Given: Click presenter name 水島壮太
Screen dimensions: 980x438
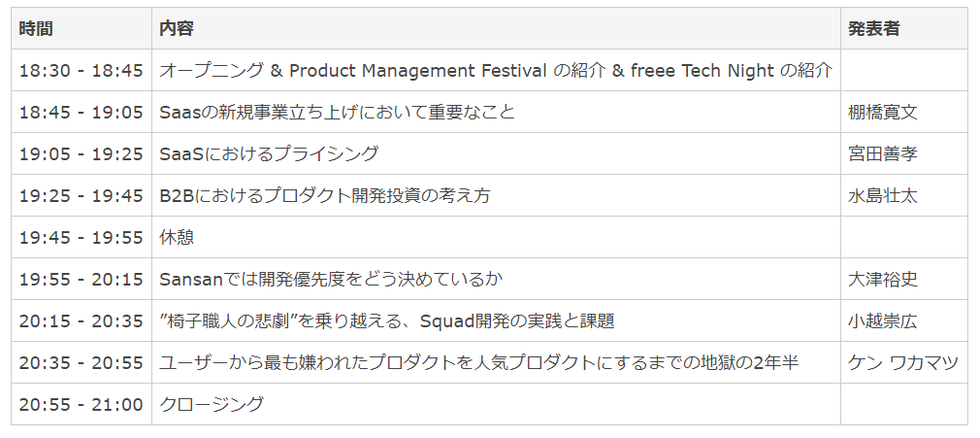Looking at the screenshot, I should click(x=882, y=196).
